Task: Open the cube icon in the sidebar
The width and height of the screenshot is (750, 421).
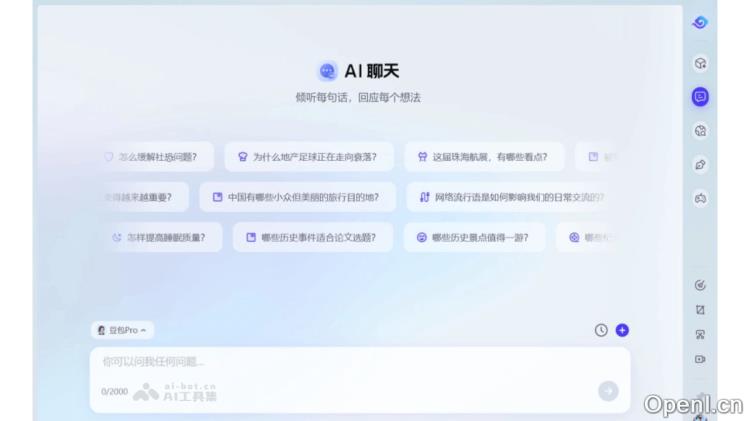Action: pyautogui.click(x=700, y=64)
